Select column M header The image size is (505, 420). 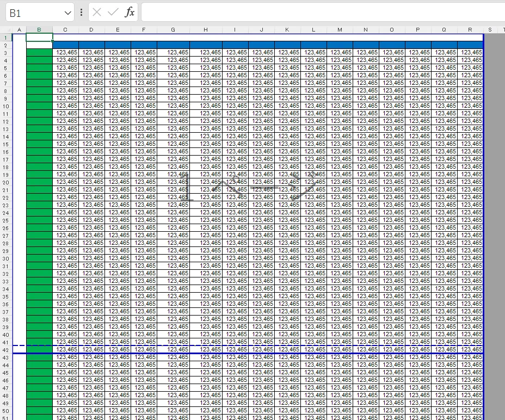pyautogui.click(x=340, y=30)
